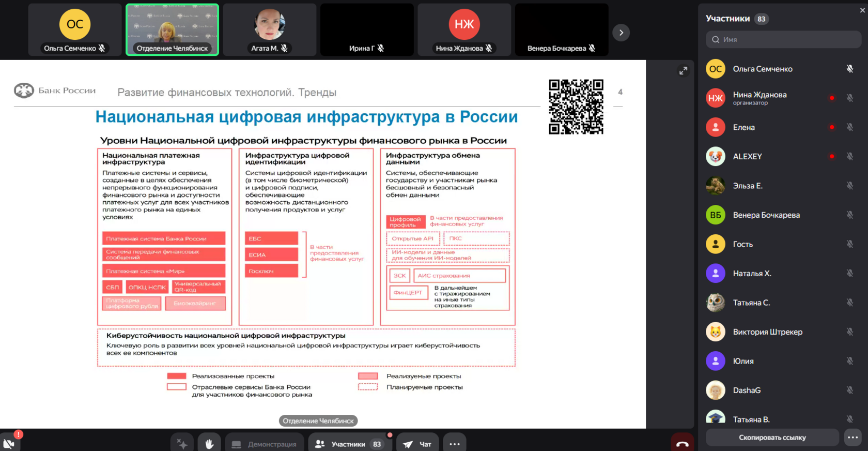Click muted mic icon in Елена row
This screenshot has height=451, width=868.
coord(850,127)
